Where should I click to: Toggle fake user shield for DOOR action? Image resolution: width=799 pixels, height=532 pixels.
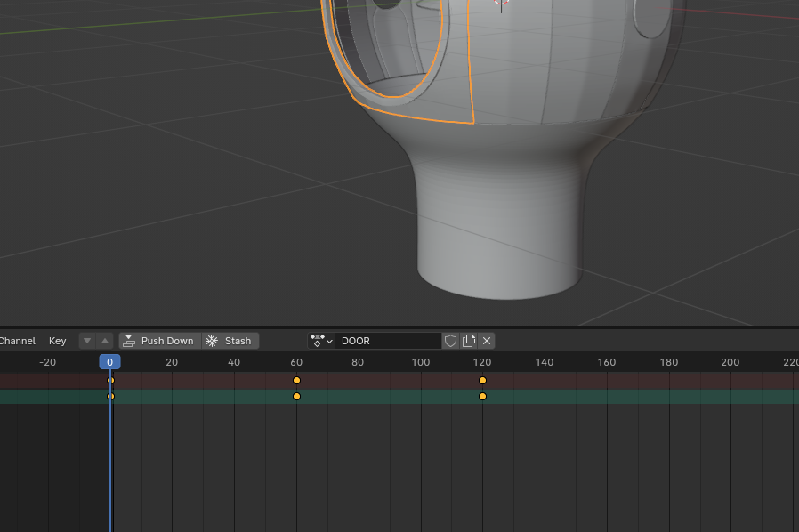[x=450, y=341]
